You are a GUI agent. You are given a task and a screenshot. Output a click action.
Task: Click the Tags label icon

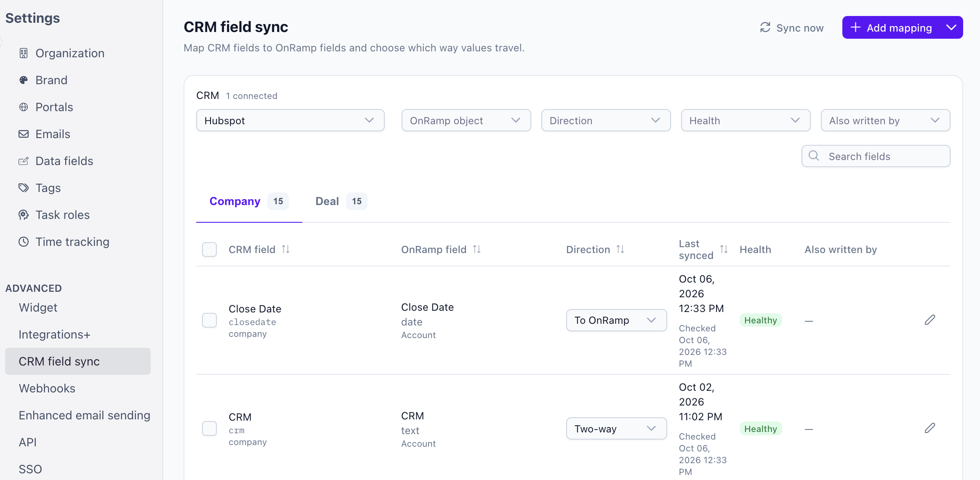coord(24,188)
